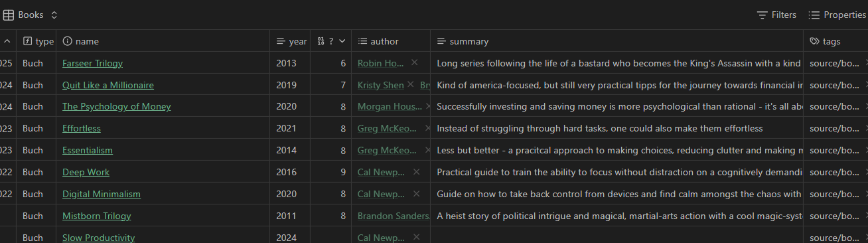The height and width of the screenshot is (243, 868).
Task: Open Greg McKeo... author link in Effortless row
Action: [388, 128]
